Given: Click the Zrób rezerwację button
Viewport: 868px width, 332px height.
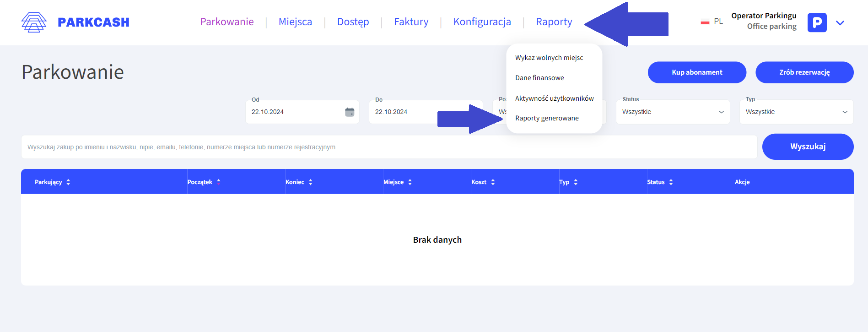Looking at the screenshot, I should click(804, 72).
